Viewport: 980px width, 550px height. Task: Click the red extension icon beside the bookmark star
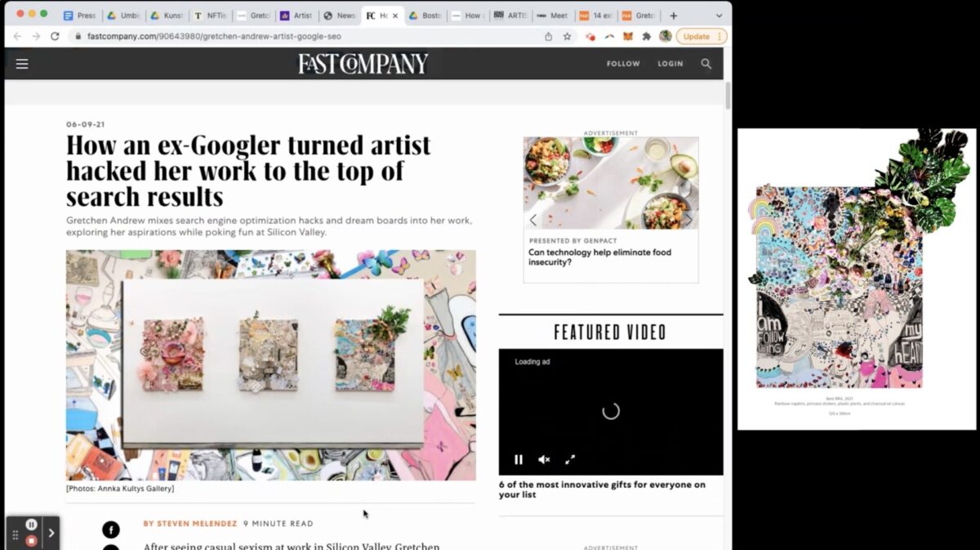click(x=590, y=37)
